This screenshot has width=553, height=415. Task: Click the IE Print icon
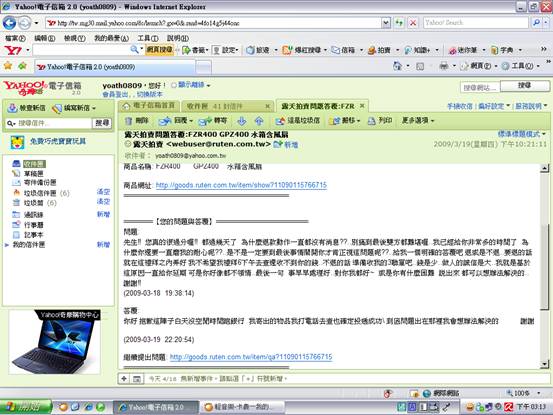coord(444,66)
